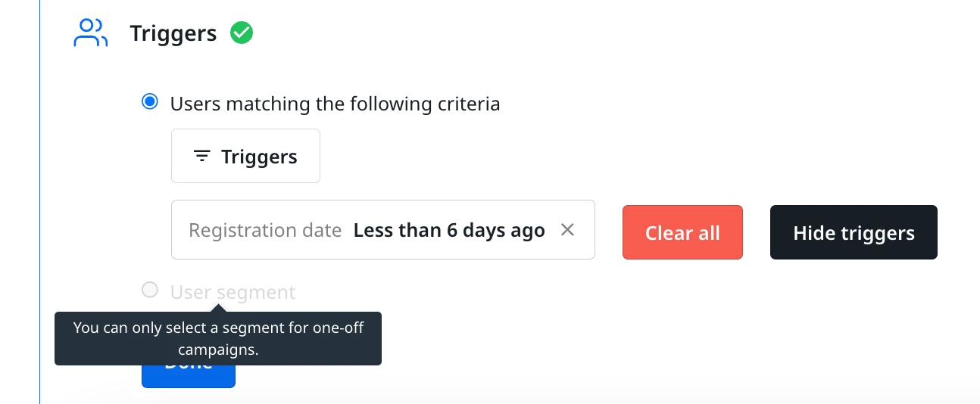Open the Triggers filter button
The image size is (980, 404).
point(245,156)
